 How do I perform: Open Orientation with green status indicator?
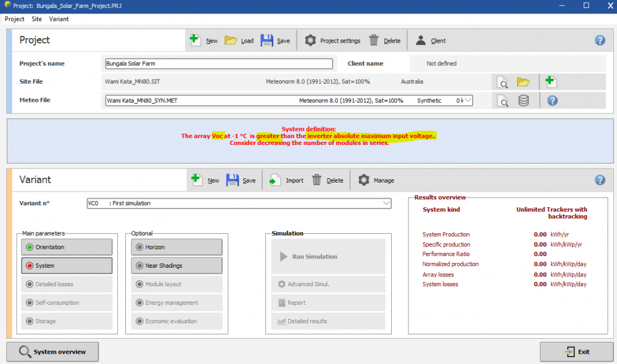(x=67, y=247)
